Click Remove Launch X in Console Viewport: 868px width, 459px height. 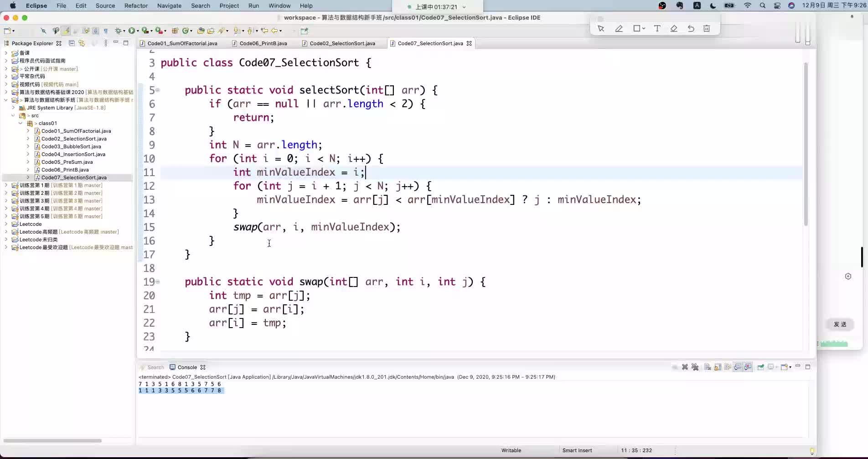[685, 367]
